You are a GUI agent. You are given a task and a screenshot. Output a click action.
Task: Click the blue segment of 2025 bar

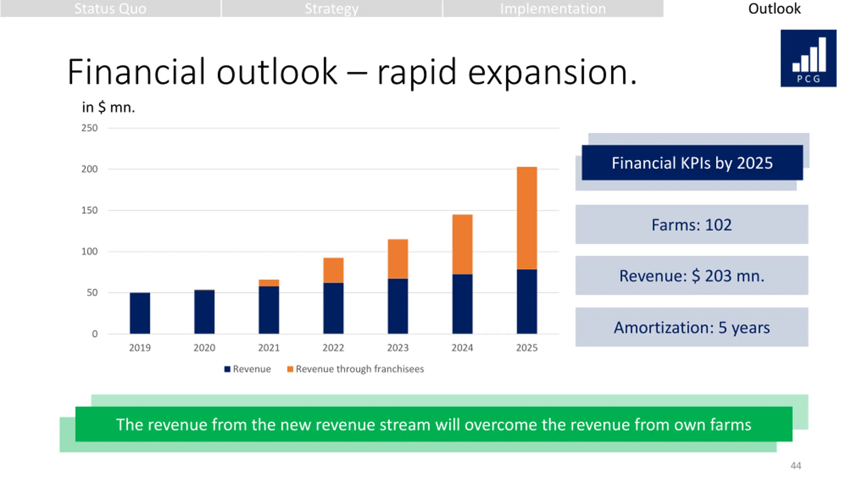pos(527,302)
